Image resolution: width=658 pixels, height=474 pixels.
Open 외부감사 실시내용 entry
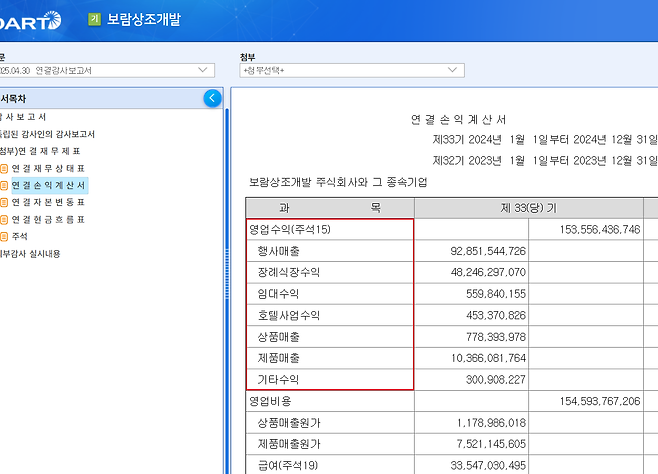click(30, 254)
